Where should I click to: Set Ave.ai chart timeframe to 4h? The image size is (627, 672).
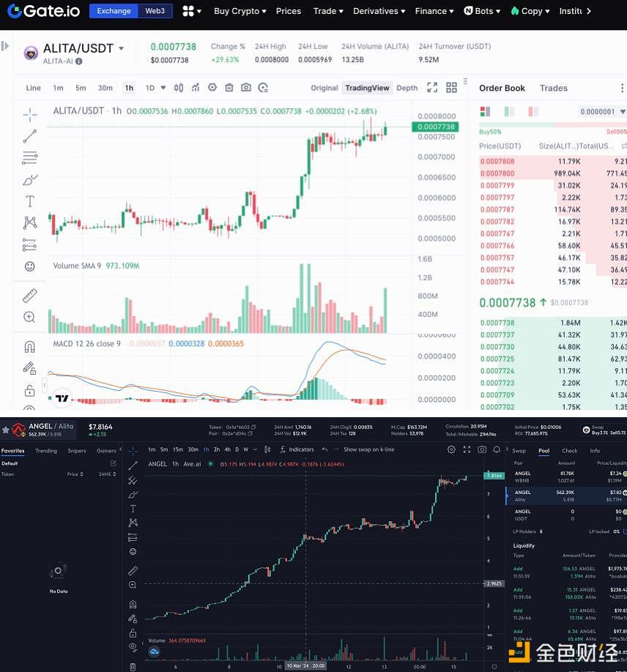click(227, 449)
